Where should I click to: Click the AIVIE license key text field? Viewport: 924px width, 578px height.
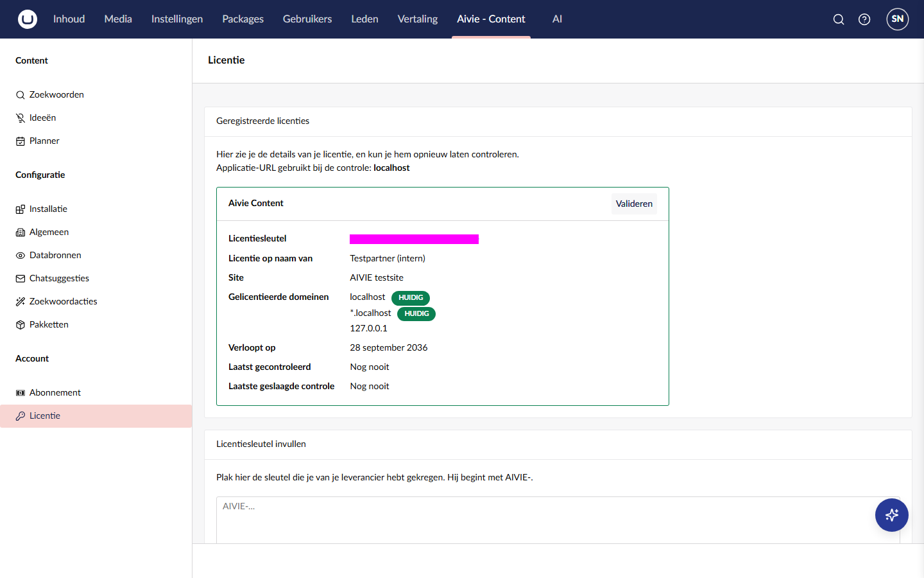coord(558,520)
